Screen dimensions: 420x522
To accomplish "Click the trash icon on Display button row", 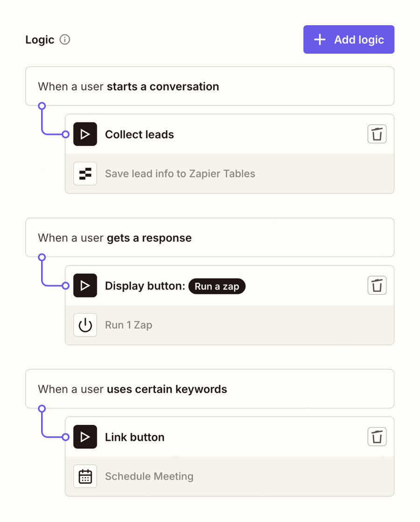I will coord(377,285).
